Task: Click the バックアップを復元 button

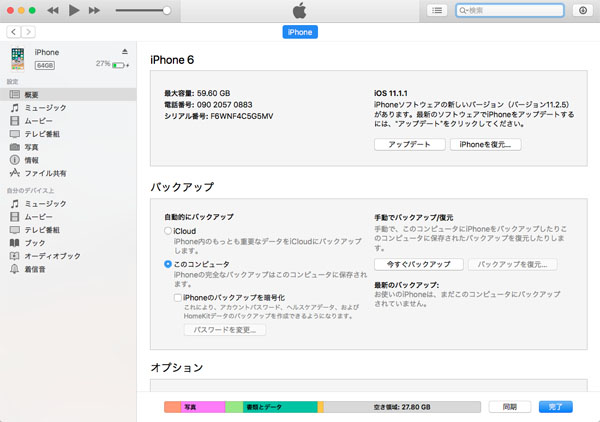Action: tap(512, 264)
